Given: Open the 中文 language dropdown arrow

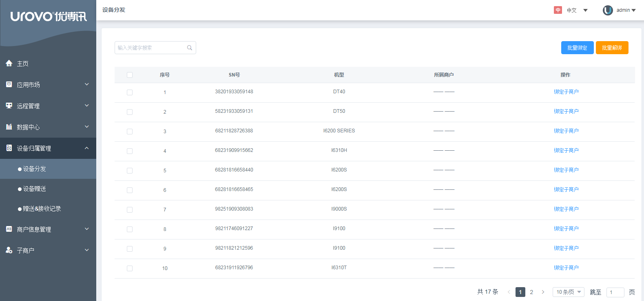Looking at the screenshot, I should pos(585,11).
